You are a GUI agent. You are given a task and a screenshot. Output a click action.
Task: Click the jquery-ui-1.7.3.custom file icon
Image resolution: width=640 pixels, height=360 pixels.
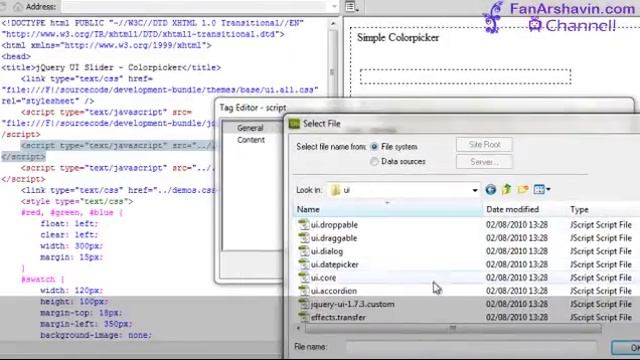[x=303, y=304]
